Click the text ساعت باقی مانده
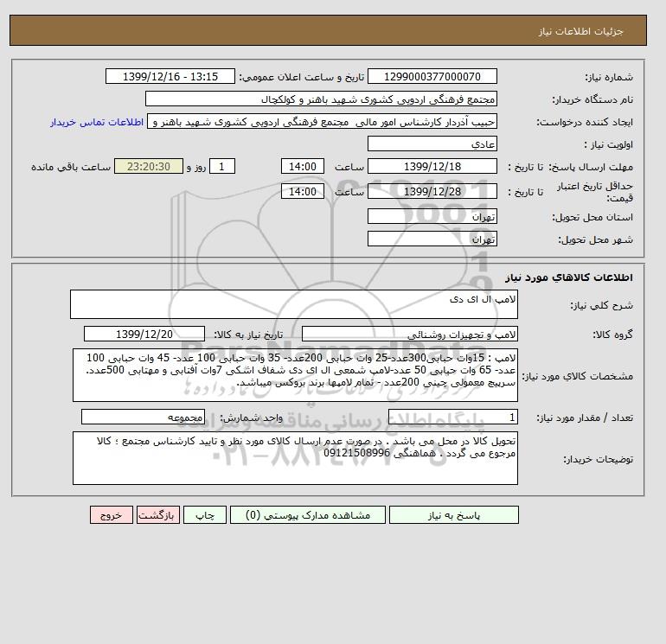This screenshot has height=644, width=666. 71,167
